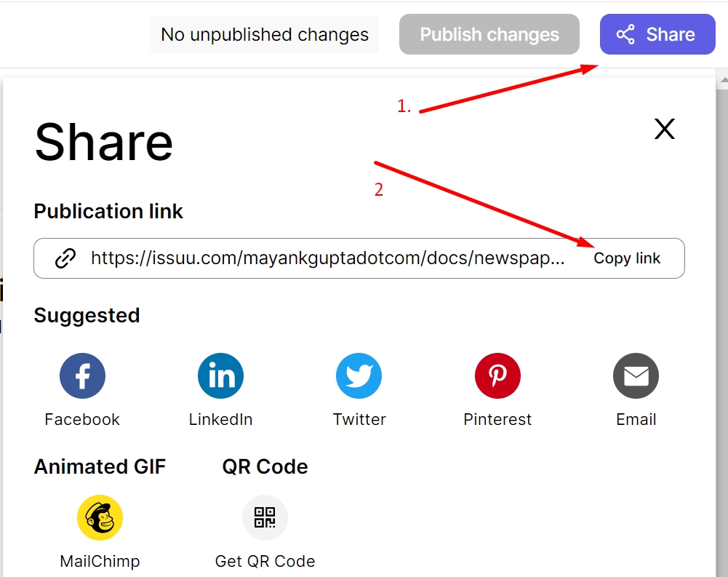Share the publication on LinkedIn
This screenshot has width=728, height=577.
pyautogui.click(x=220, y=375)
